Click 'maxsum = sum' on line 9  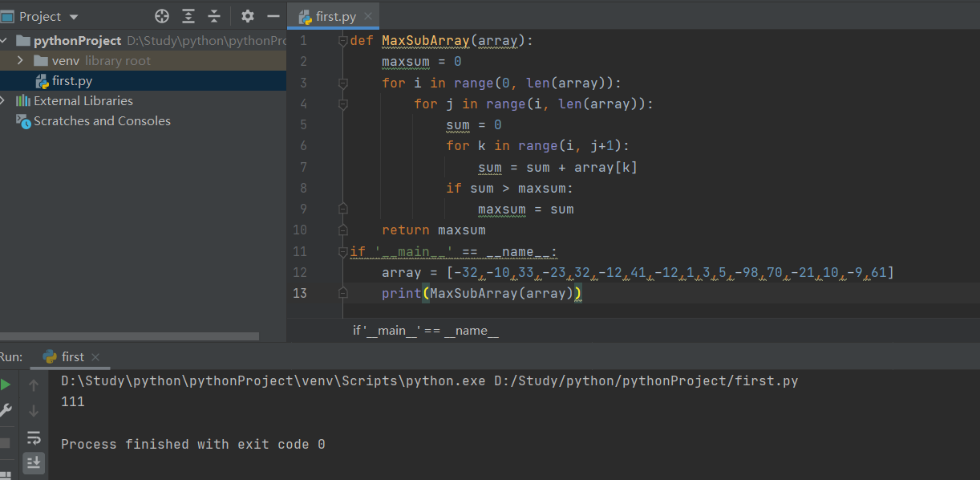pyautogui.click(x=526, y=209)
